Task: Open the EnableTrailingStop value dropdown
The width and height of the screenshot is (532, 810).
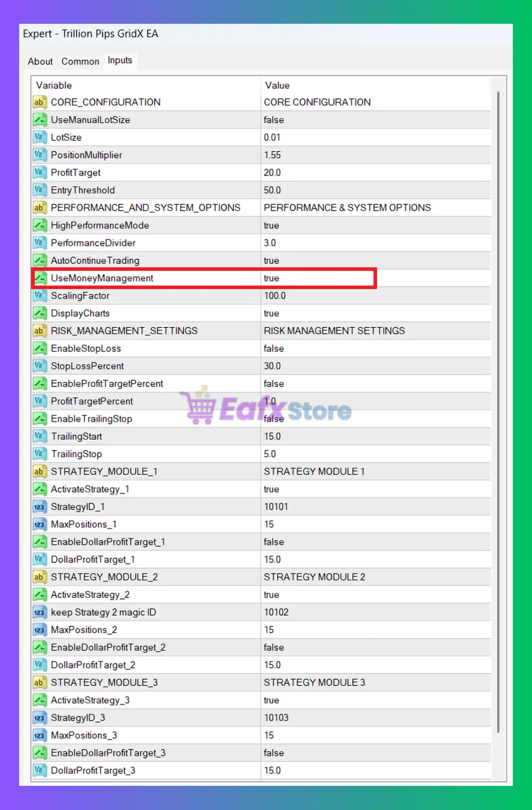Action: tap(274, 419)
